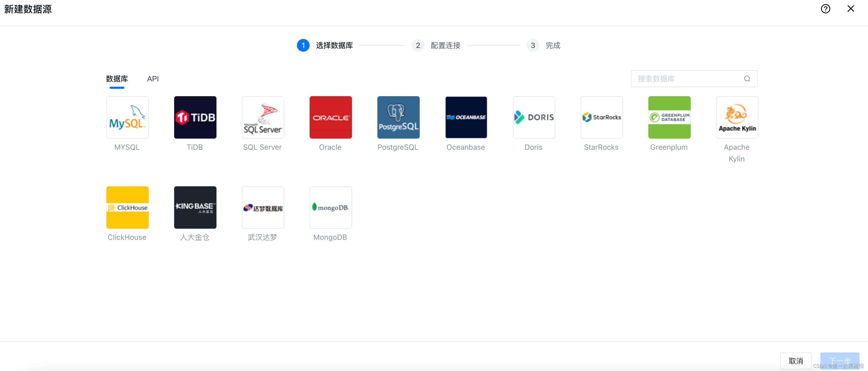The width and height of the screenshot is (868, 371).
Task: Choose the 武汉达梦 database tile
Action: 263,207
